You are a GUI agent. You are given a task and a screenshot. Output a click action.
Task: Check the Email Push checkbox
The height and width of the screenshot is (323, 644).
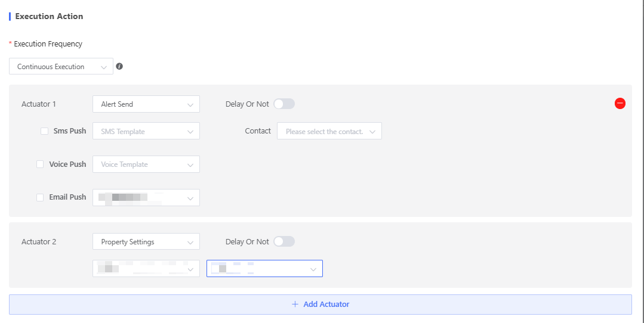[40, 197]
